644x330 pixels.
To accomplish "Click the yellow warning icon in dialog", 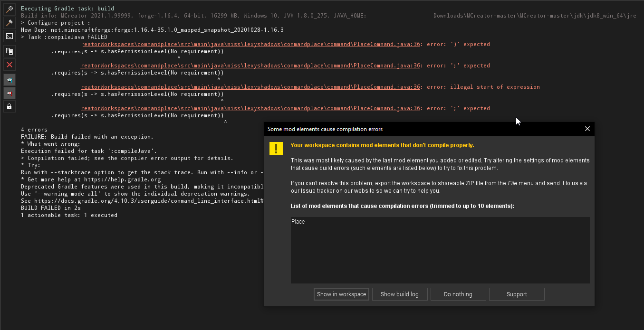I will point(276,148).
